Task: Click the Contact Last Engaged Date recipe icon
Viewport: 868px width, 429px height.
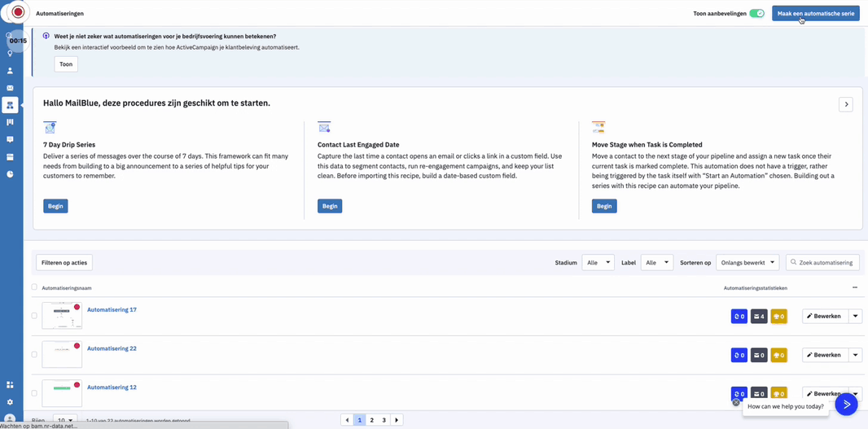Action: pyautogui.click(x=324, y=128)
